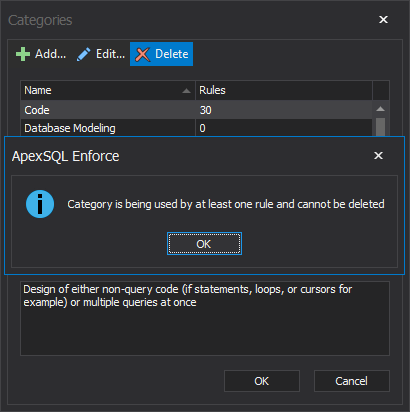Close the ApexSQL Enforce message dialog

(x=378, y=155)
